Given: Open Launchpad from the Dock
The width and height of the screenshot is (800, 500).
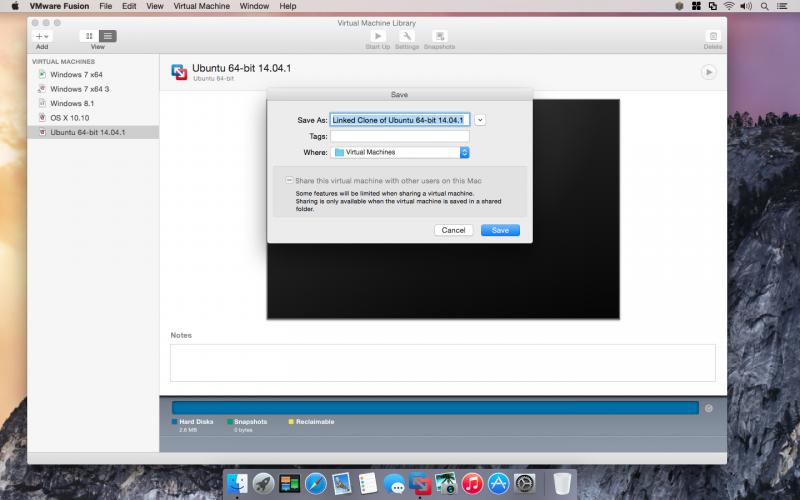Looking at the screenshot, I should 263,483.
